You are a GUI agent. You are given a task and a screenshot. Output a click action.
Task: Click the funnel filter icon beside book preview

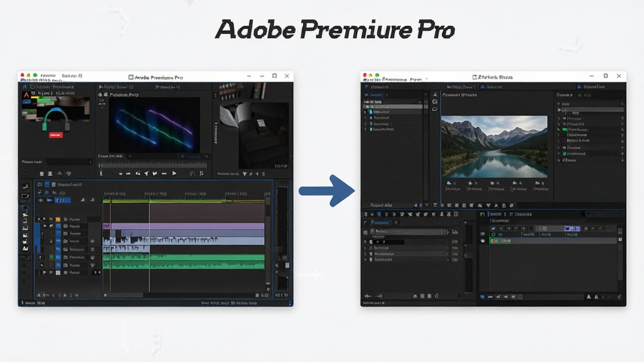[x=245, y=173]
